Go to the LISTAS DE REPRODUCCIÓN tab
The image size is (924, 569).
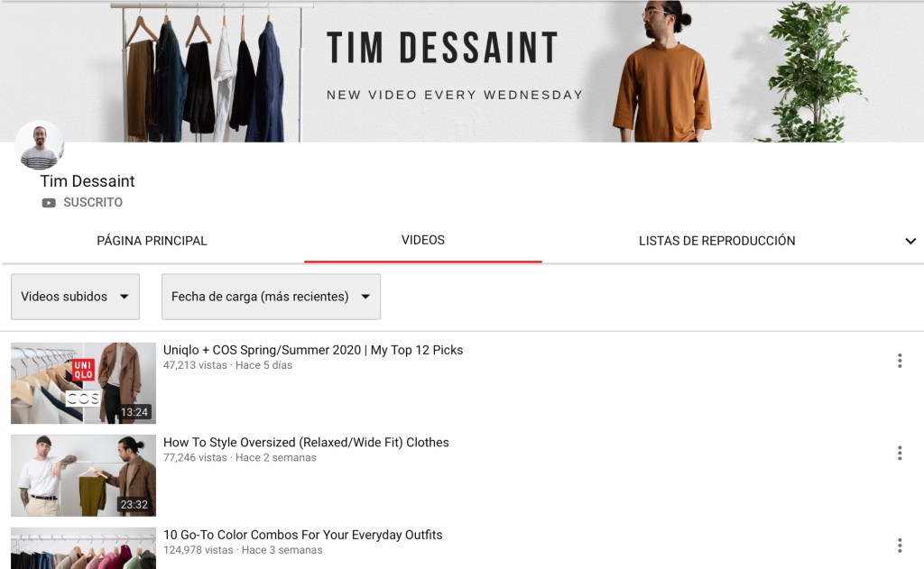pos(716,241)
